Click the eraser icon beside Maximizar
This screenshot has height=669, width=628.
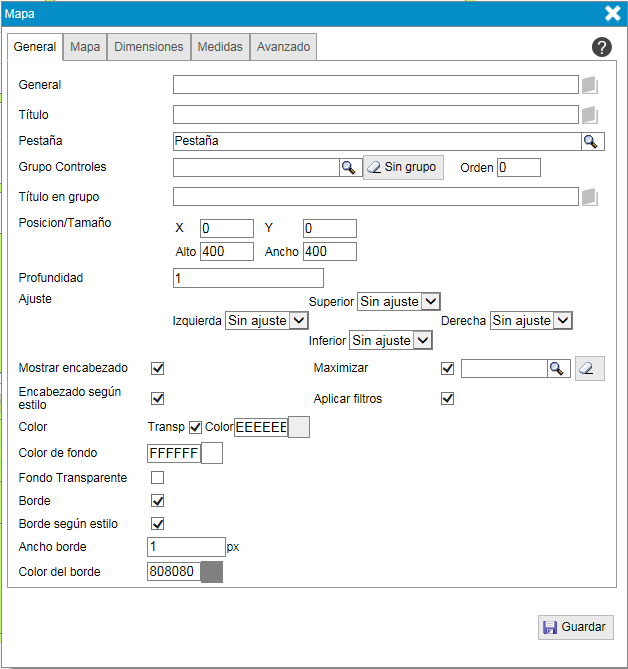[587, 369]
